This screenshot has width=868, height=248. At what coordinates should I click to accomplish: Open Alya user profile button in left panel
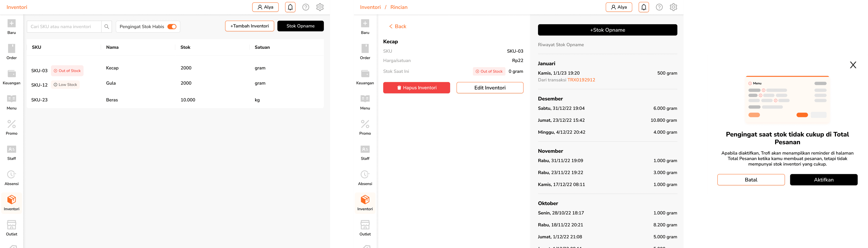click(265, 7)
